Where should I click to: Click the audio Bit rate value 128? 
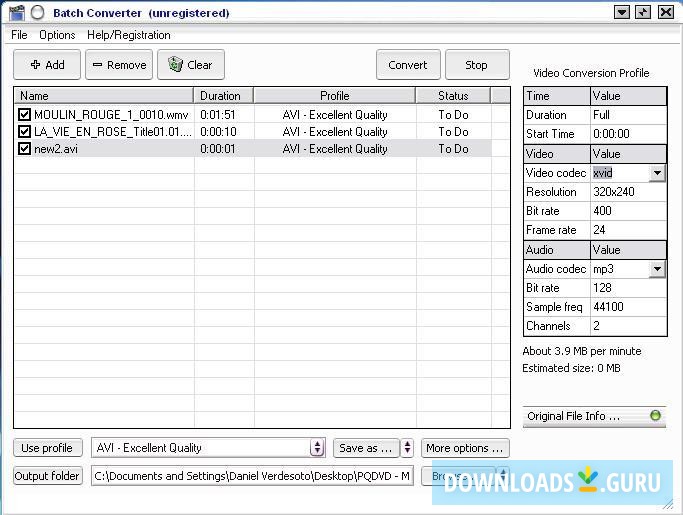602,288
